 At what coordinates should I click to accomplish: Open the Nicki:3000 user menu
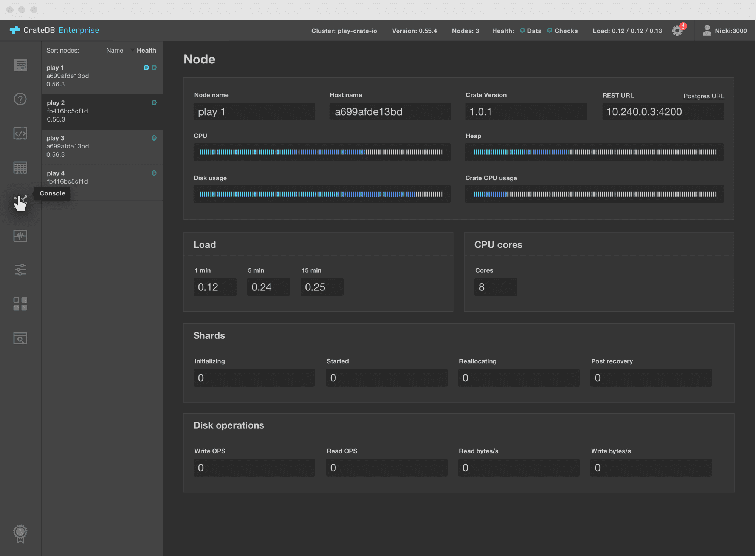point(725,31)
